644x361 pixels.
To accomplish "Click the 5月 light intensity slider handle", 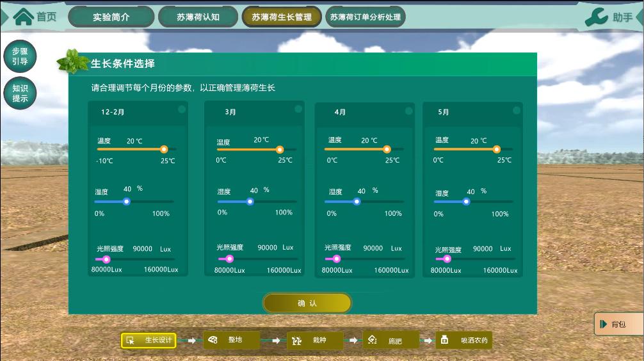I will (447, 259).
